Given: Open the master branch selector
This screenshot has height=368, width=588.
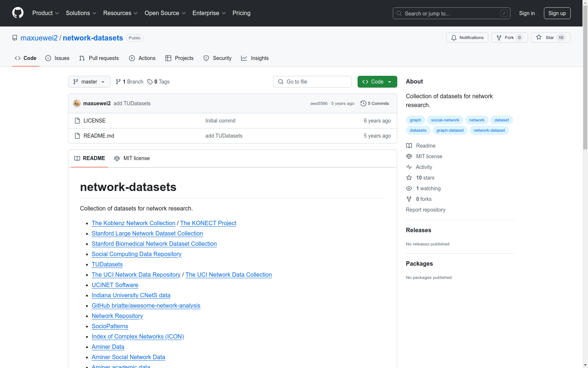Looking at the screenshot, I should (89, 82).
